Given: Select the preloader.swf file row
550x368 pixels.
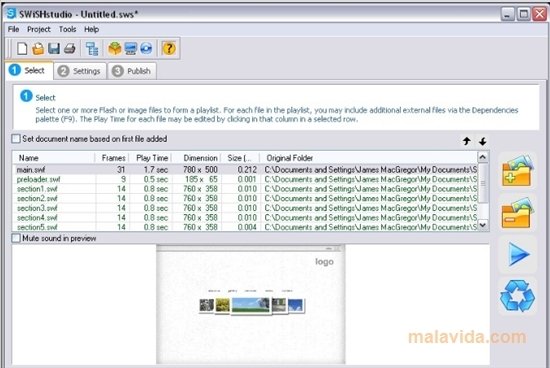Looking at the screenshot, I should coord(245,179).
